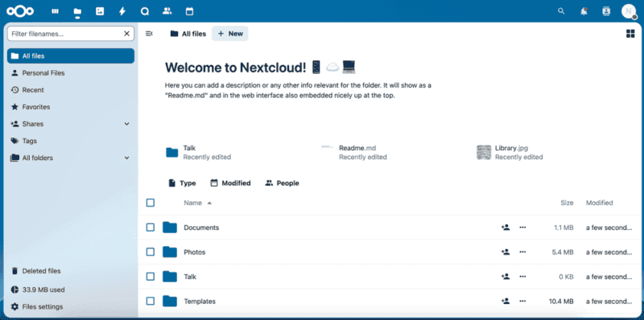Image resolution: width=644 pixels, height=320 pixels.
Task: Open the recent Readme.md card
Action: (354, 152)
